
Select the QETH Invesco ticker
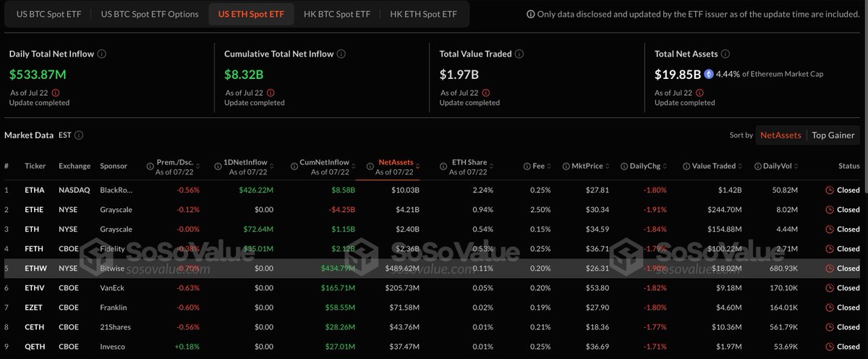(x=35, y=346)
